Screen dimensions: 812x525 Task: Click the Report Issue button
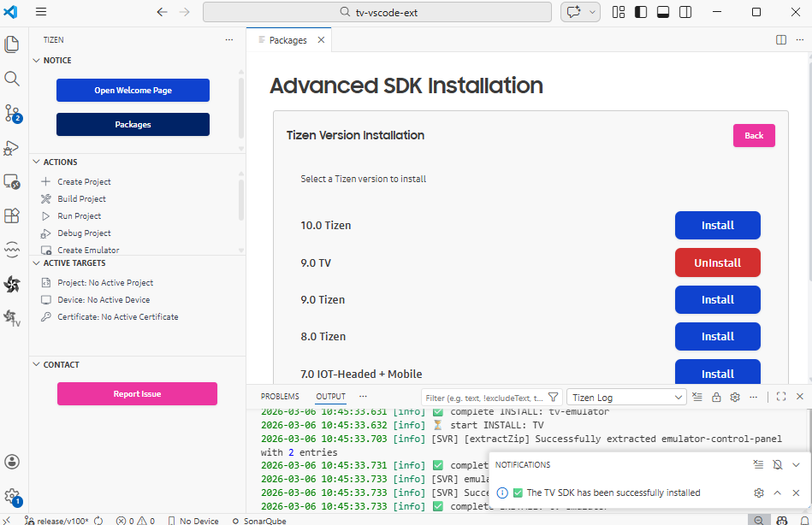click(137, 393)
